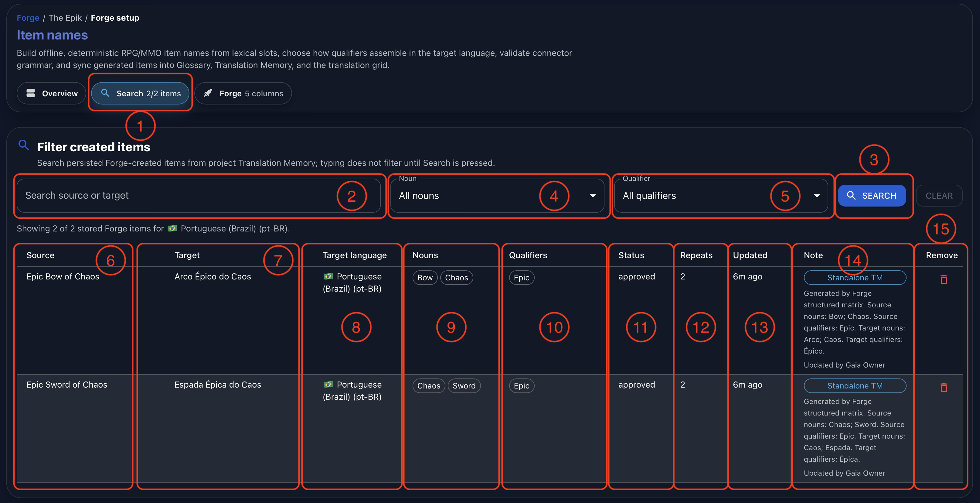Image resolution: width=980 pixels, height=503 pixels.
Task: Click Chaos chip in Epic Bow row
Action: [x=457, y=277]
